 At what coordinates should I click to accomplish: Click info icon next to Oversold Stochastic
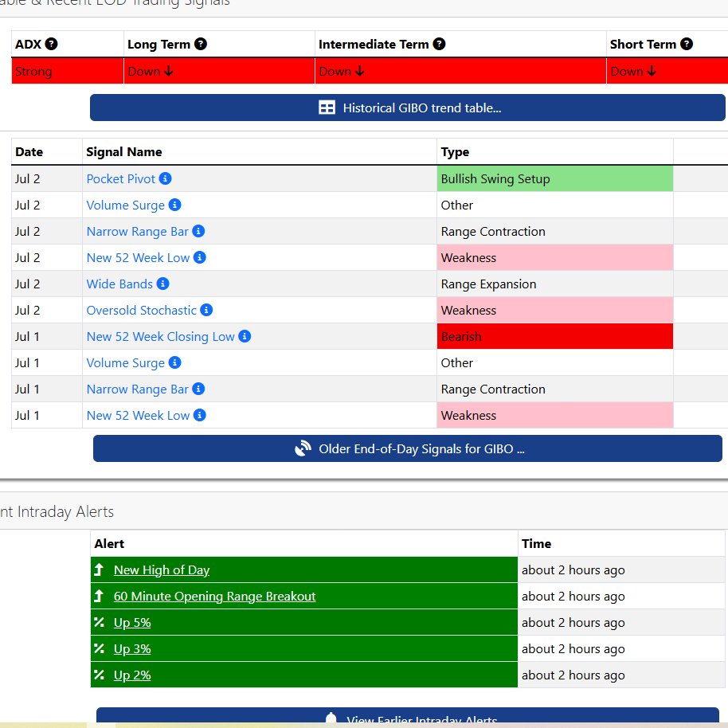click(x=206, y=310)
